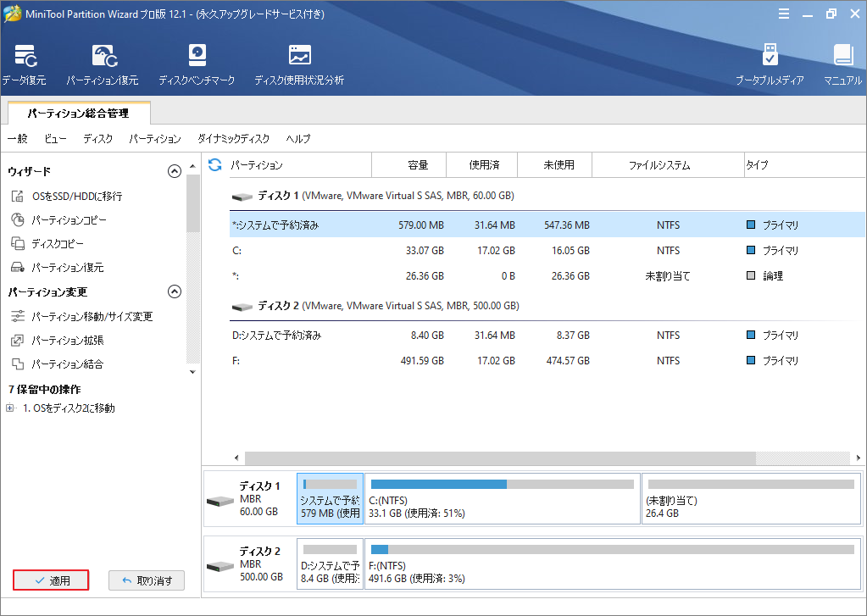Collapse the パーティション変更 section
This screenshot has width=867, height=616.
175,291
